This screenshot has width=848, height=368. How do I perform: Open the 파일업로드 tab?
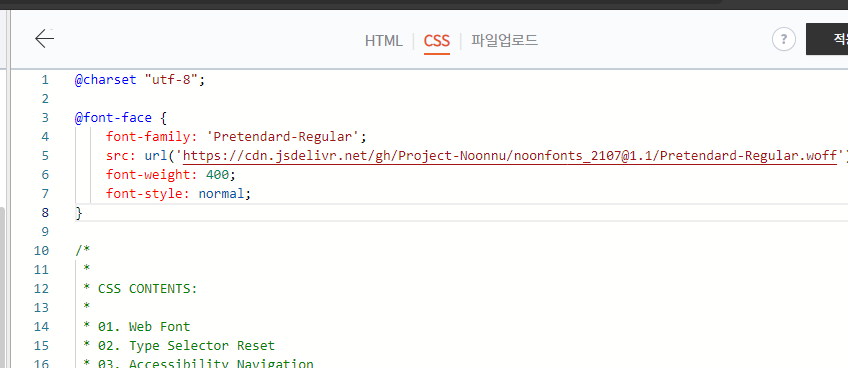tap(505, 41)
